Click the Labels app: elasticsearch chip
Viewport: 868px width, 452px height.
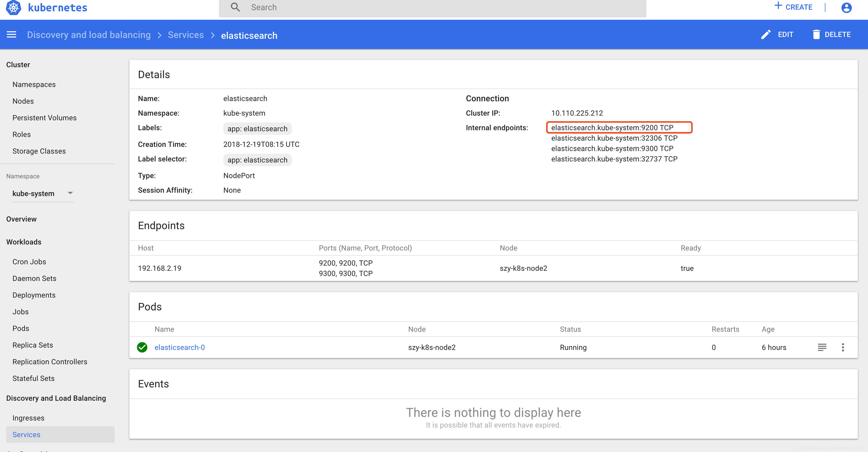click(257, 129)
